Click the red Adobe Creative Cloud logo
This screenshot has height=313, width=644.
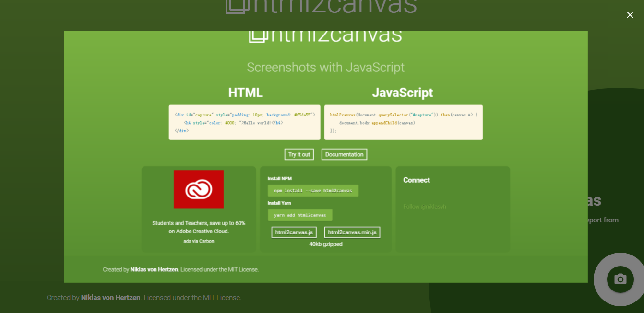[x=199, y=189]
